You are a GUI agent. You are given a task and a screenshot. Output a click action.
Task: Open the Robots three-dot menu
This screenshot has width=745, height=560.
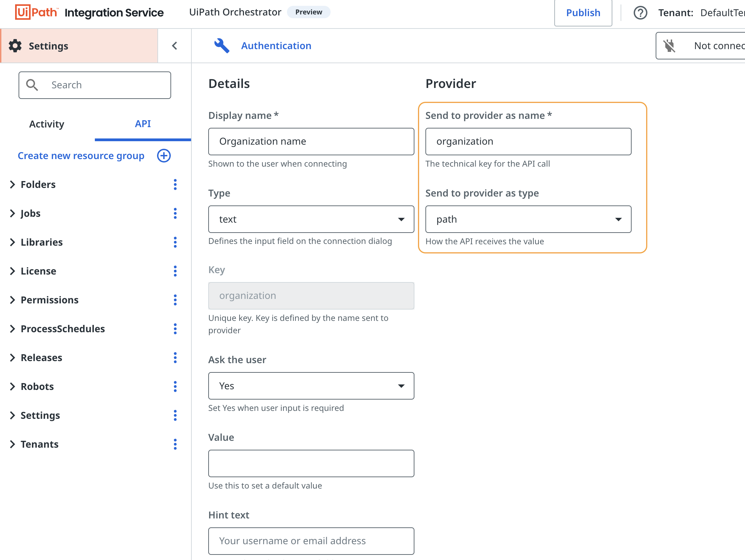(175, 387)
